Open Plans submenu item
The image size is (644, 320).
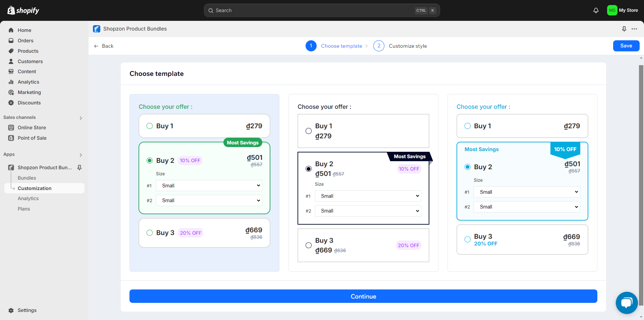click(24, 209)
